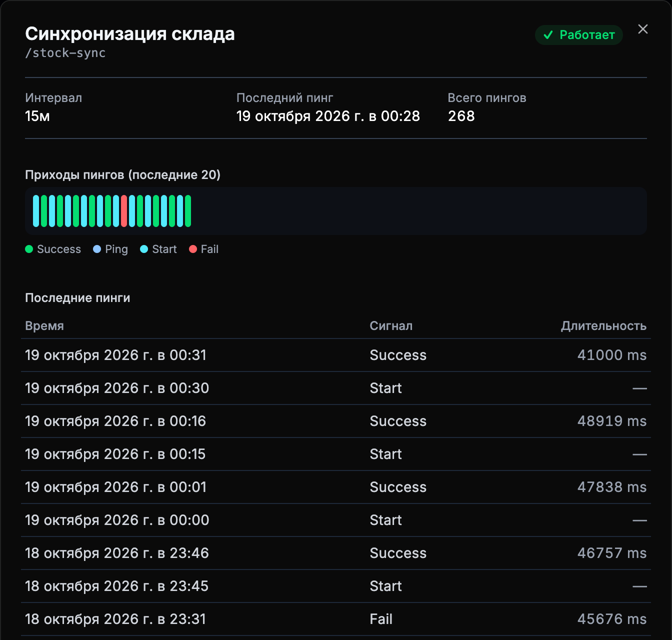Click the Сигнал column header
Viewport: 672px width, 640px height.
[391, 326]
